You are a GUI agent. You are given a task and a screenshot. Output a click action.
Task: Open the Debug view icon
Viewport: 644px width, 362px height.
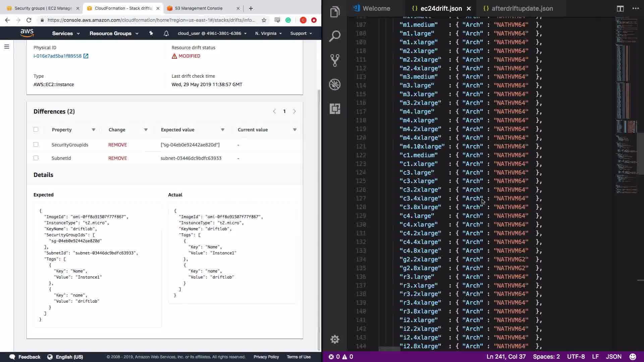[335, 84]
